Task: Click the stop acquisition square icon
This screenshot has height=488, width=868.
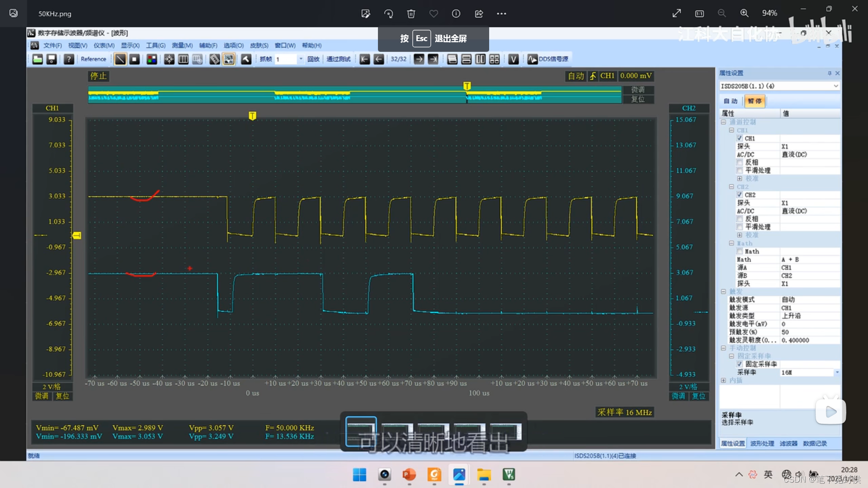Action: click(134, 59)
